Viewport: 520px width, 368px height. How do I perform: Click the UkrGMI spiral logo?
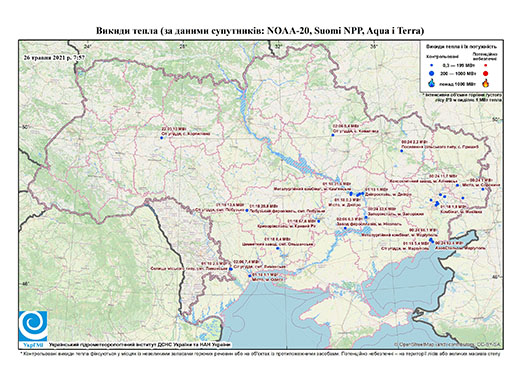33,326
